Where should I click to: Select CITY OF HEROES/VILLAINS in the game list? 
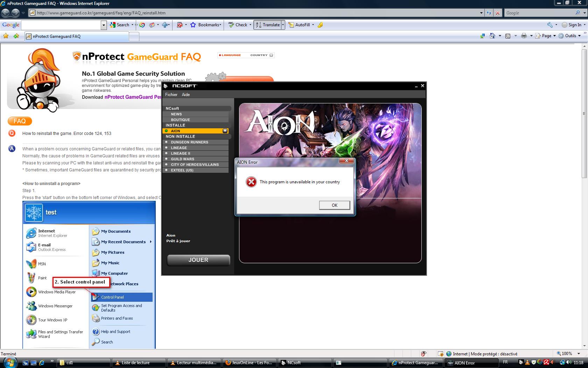196,165
